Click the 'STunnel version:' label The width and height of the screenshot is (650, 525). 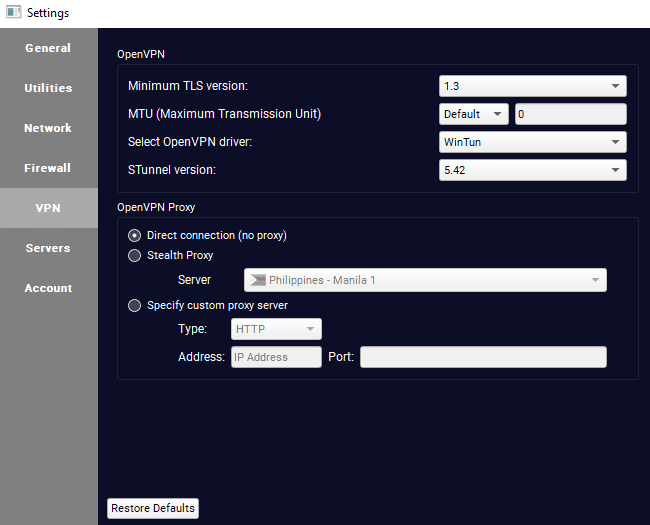click(172, 170)
